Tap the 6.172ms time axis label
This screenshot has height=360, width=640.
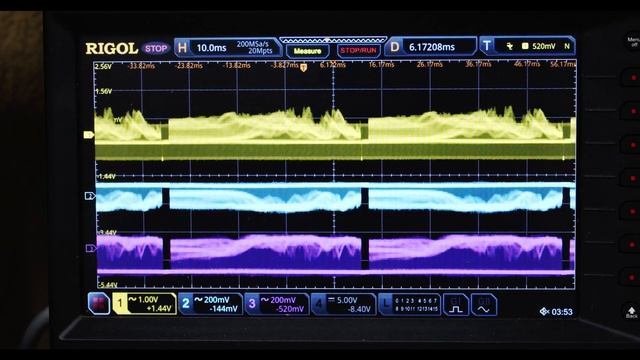(x=333, y=65)
